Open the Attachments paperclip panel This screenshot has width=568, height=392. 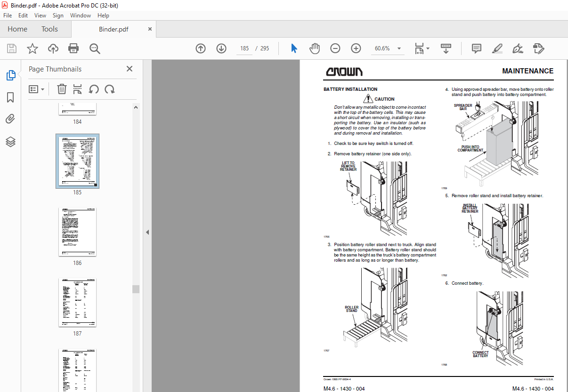[x=10, y=119]
